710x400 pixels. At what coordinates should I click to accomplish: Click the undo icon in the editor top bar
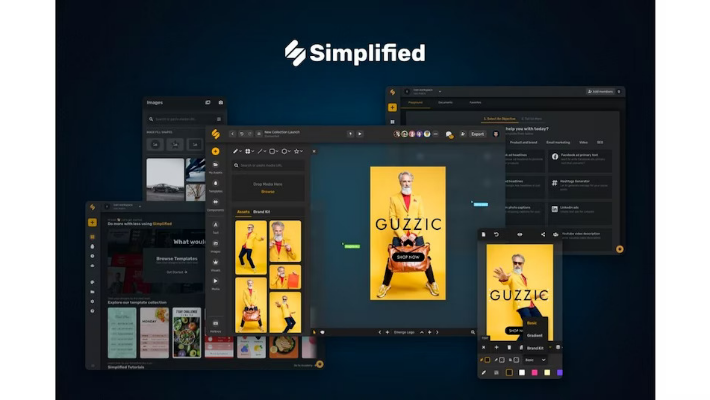tap(241, 134)
